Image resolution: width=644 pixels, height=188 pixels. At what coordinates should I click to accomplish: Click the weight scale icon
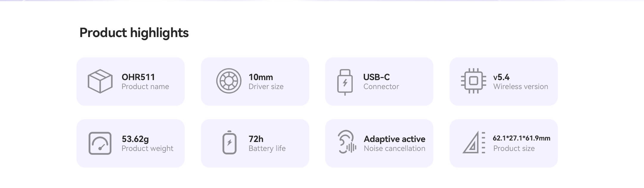point(100,143)
